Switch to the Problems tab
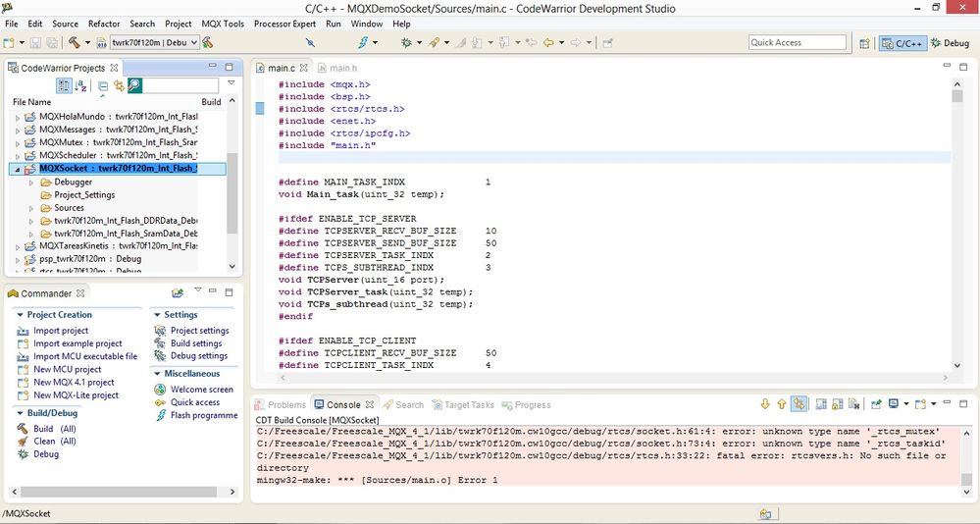The image size is (980, 524). [x=281, y=404]
